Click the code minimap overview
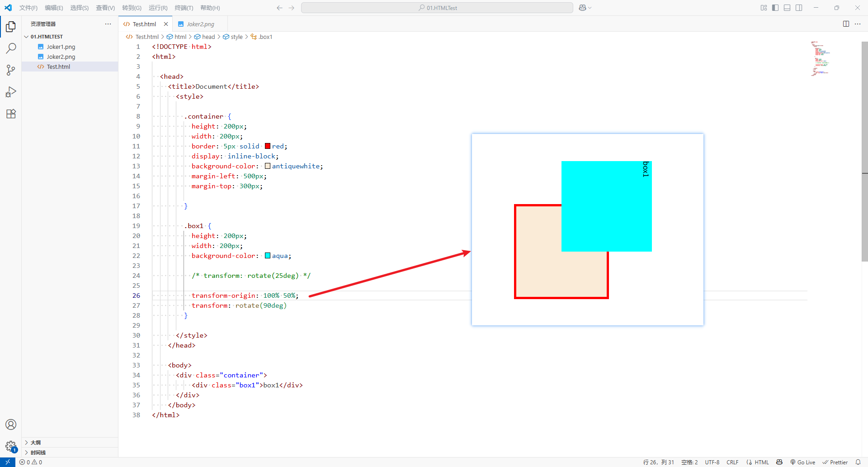868x467 pixels. coord(821,59)
